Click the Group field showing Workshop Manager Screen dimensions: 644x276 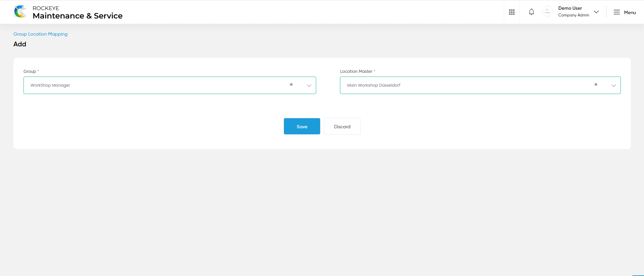[x=169, y=85]
